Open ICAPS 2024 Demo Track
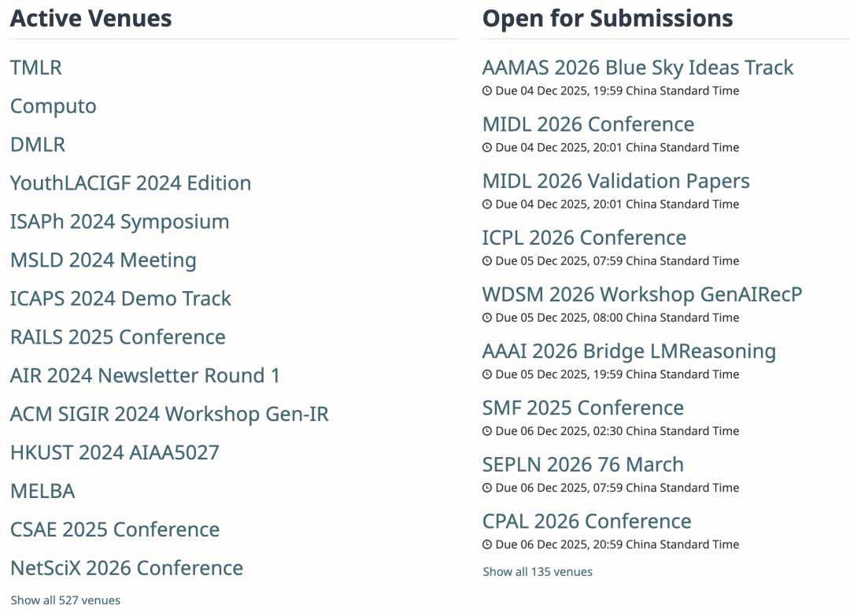The image size is (850, 616). click(x=120, y=299)
